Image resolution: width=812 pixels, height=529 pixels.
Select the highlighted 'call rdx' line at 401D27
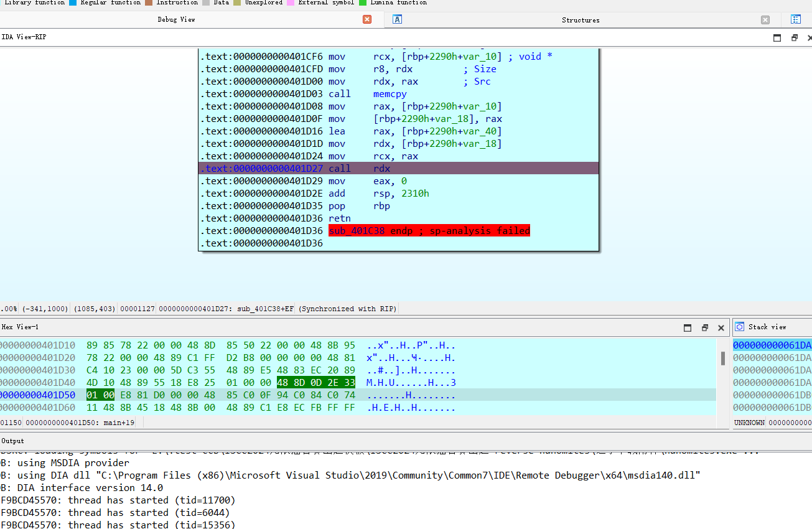(398, 168)
